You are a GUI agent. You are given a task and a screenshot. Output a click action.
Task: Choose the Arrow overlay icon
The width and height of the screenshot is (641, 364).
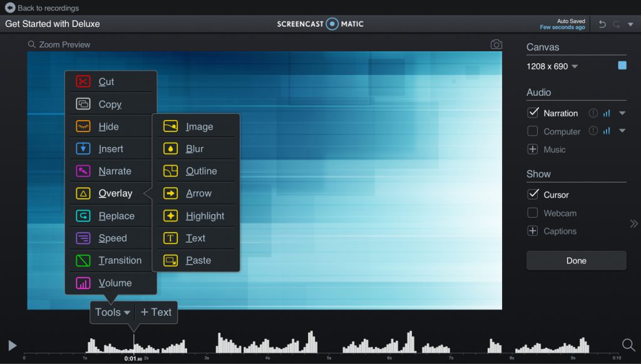tap(170, 193)
